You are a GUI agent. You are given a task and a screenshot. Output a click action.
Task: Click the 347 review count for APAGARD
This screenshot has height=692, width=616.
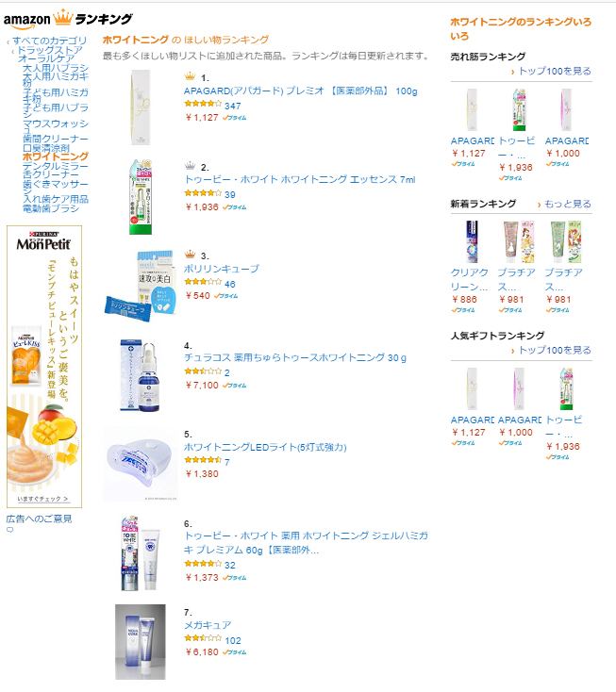click(x=233, y=106)
